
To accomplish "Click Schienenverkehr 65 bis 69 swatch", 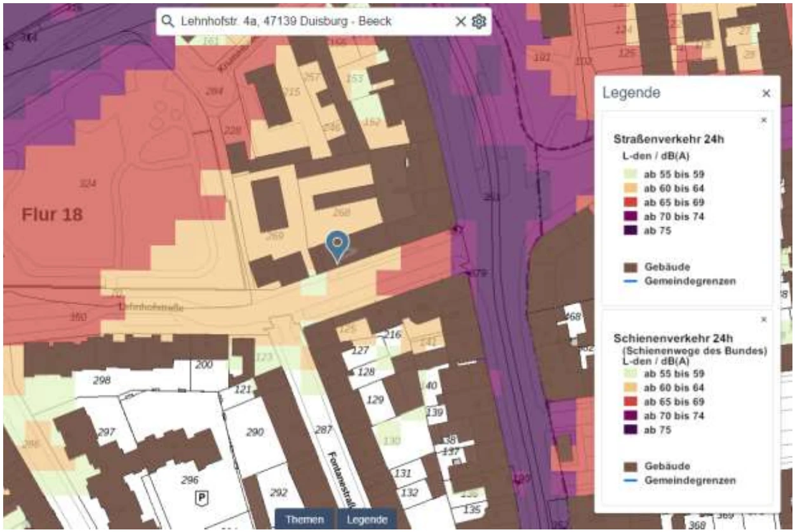I will [x=630, y=402].
